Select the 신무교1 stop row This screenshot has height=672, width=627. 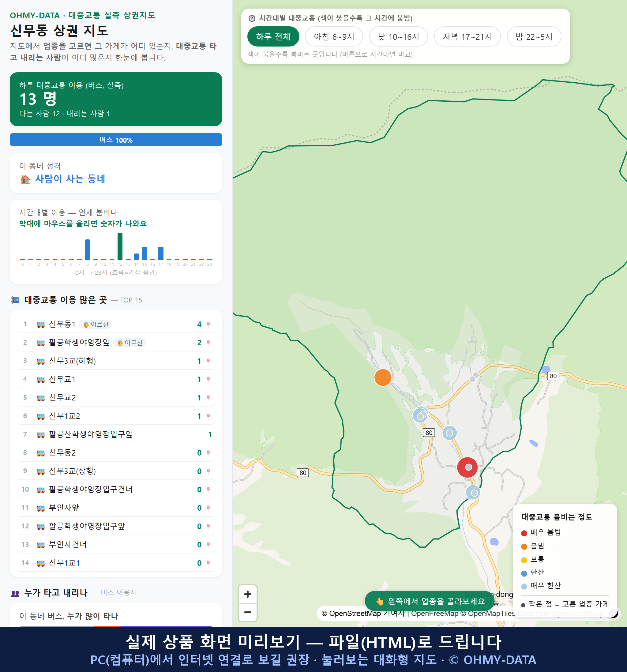(116, 380)
